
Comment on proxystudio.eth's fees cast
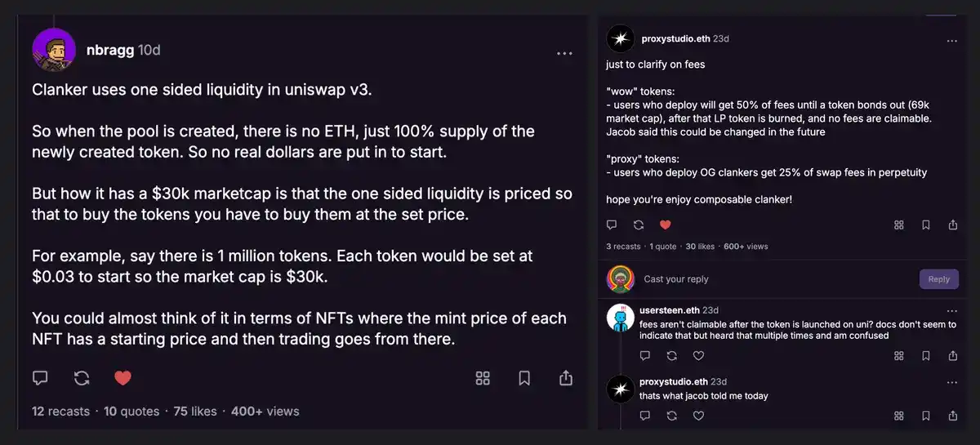point(612,225)
